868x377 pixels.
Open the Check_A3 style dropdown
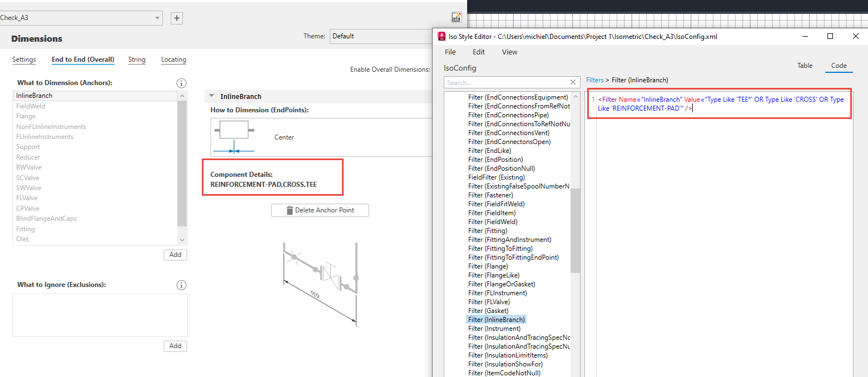click(x=157, y=17)
